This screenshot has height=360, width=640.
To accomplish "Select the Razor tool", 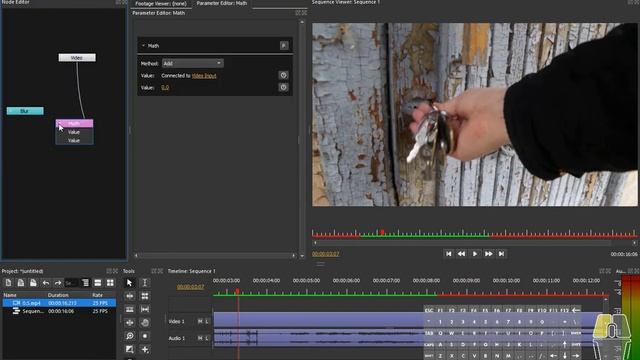I will point(129,309).
